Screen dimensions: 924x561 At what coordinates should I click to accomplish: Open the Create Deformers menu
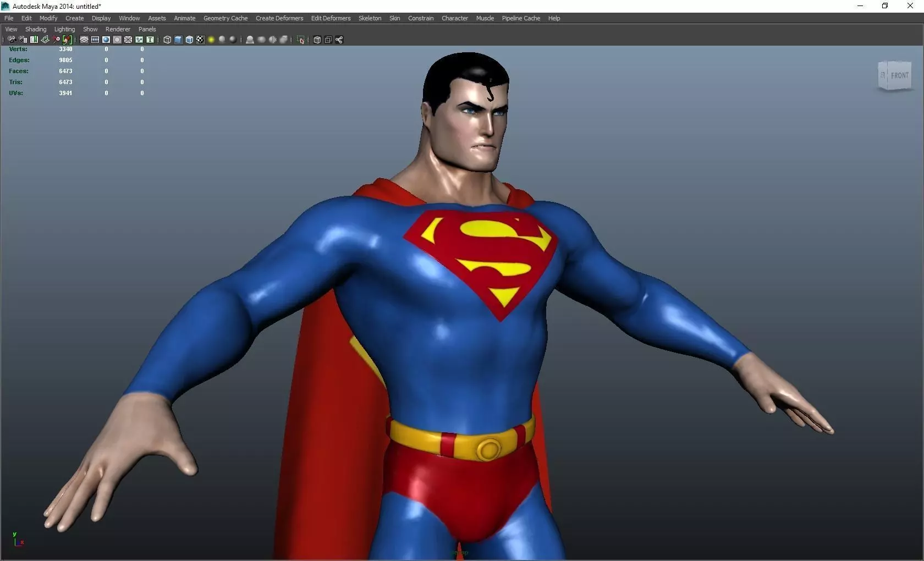click(x=279, y=18)
